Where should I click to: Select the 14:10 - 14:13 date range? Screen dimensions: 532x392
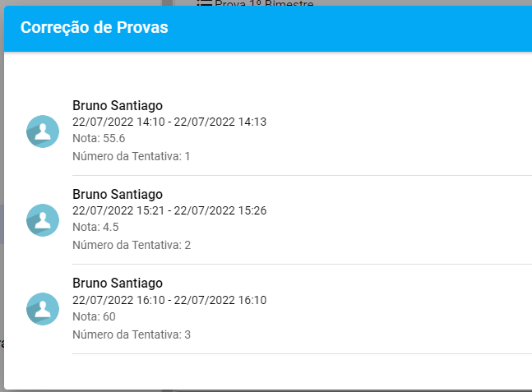(169, 122)
